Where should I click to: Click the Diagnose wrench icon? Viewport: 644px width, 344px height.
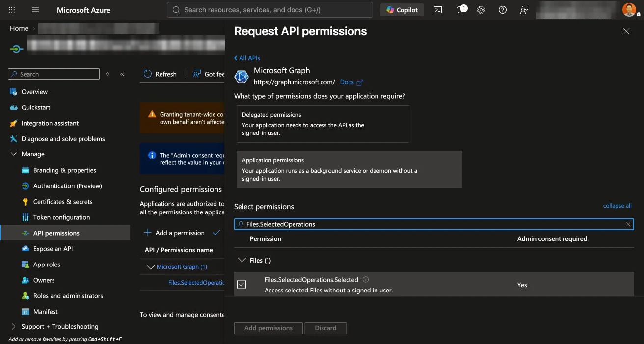(14, 139)
